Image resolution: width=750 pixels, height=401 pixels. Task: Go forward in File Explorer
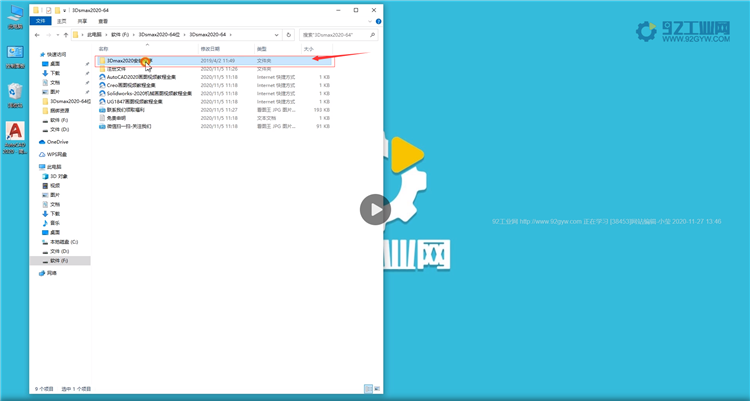pyautogui.click(x=48, y=35)
